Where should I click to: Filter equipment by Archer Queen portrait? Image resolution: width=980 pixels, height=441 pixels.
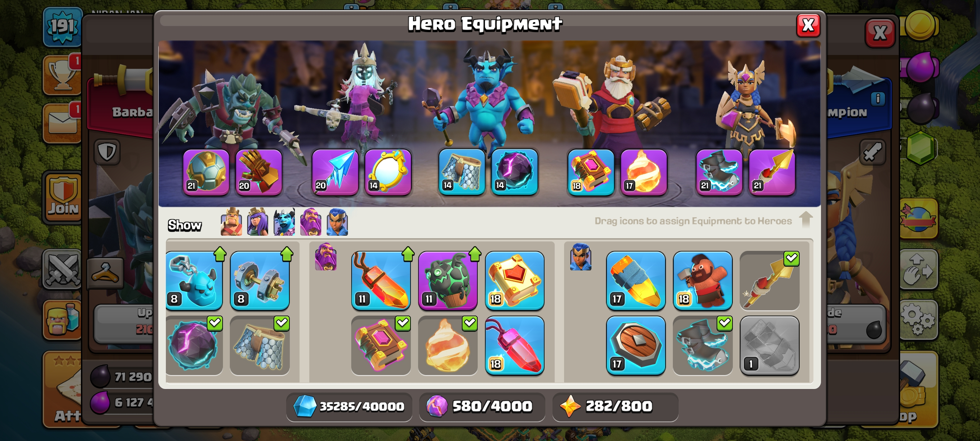(258, 222)
